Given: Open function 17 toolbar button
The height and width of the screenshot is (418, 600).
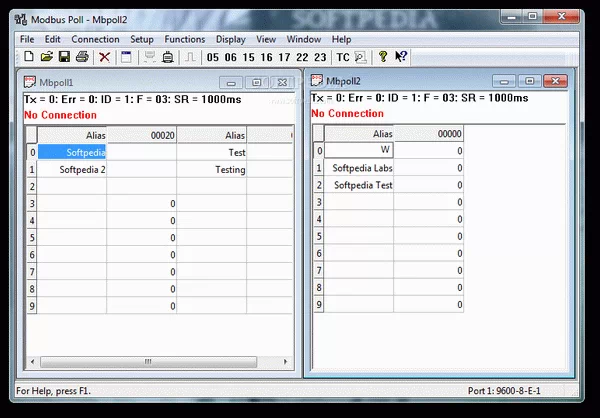Looking at the screenshot, I should [284, 57].
